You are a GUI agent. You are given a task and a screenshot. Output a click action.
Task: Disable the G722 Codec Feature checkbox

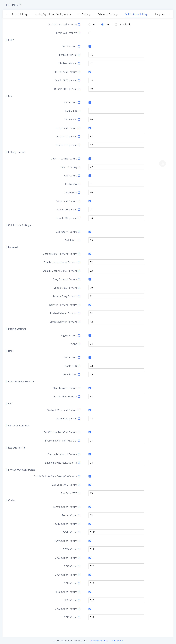pos(90,609)
